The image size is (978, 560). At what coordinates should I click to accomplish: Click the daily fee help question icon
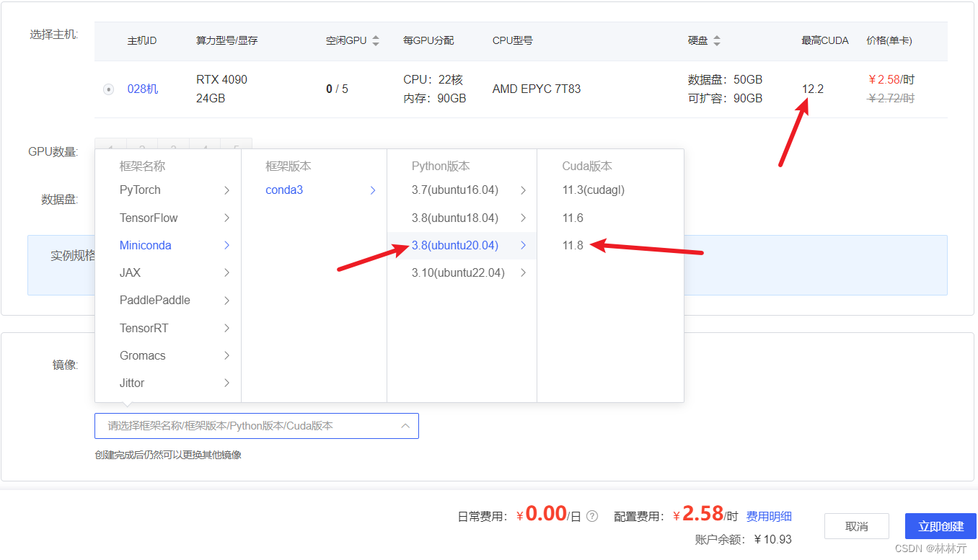[x=592, y=516]
